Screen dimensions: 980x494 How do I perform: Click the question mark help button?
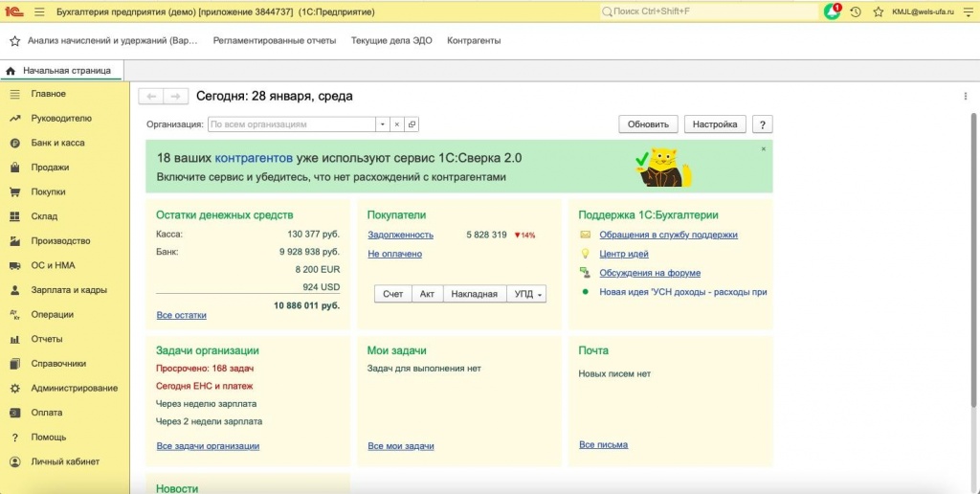pos(763,123)
